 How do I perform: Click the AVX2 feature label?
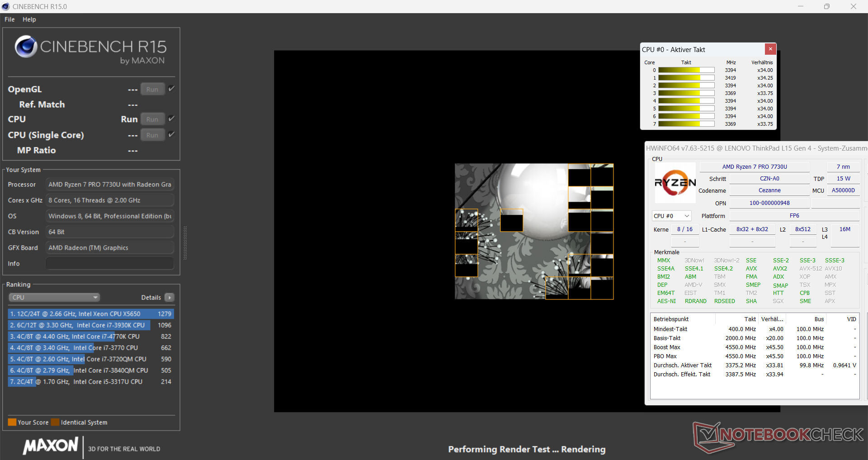pos(780,269)
